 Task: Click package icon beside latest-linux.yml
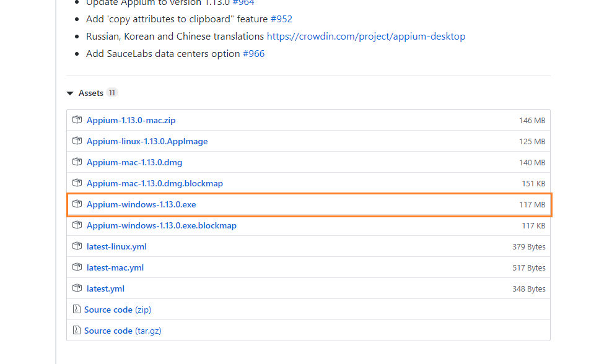click(77, 246)
